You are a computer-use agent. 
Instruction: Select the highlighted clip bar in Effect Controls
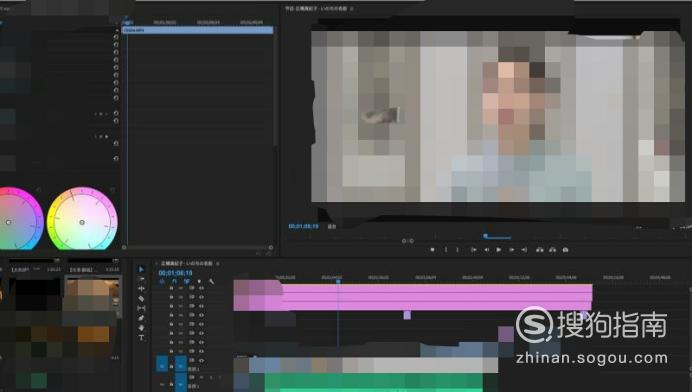pos(198,30)
